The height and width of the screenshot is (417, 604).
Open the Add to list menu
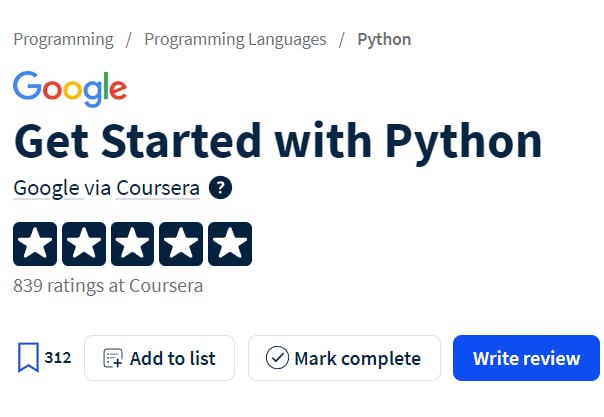tap(159, 358)
